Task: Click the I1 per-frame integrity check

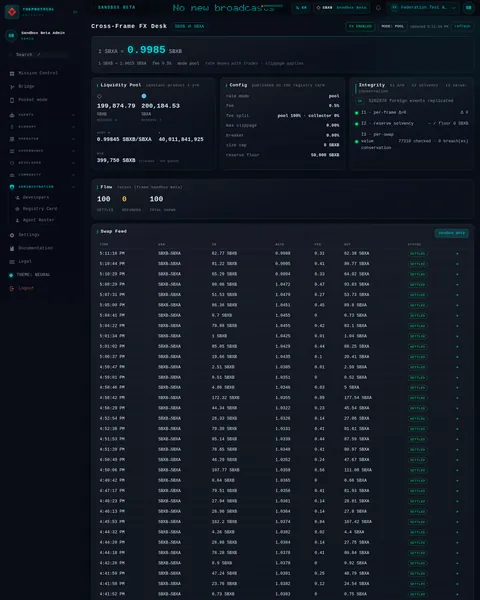Action: pos(411,112)
